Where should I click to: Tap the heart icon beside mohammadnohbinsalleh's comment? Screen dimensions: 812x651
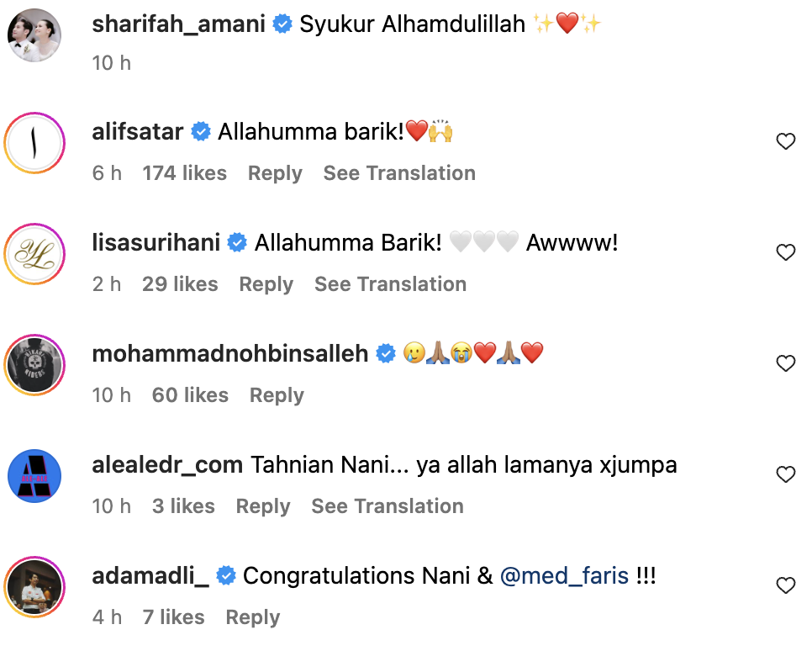pos(786,363)
